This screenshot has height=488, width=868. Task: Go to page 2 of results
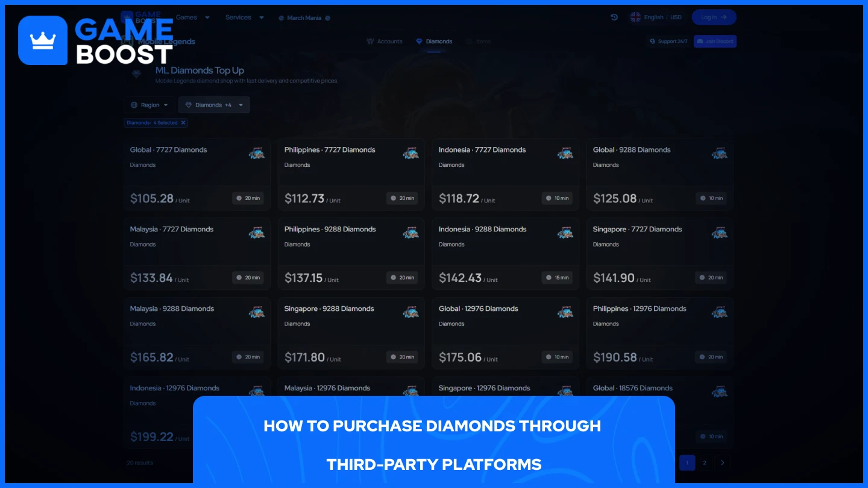click(705, 463)
